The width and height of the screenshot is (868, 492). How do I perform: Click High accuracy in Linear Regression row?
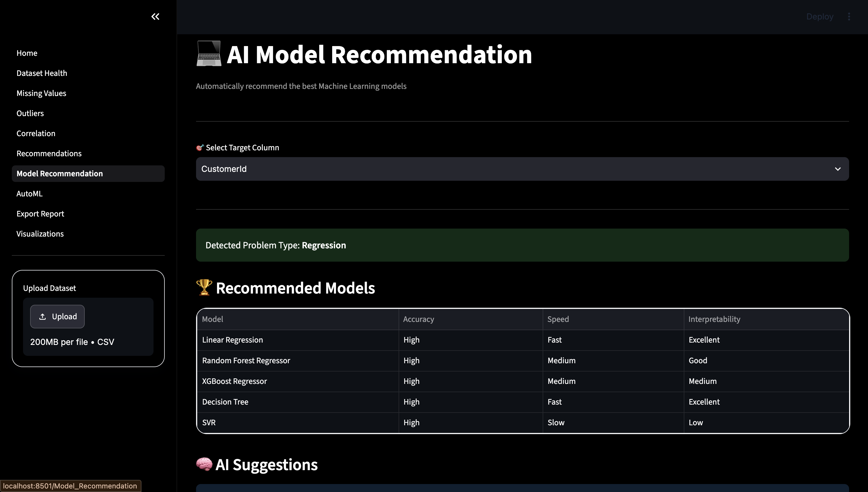coord(471,340)
